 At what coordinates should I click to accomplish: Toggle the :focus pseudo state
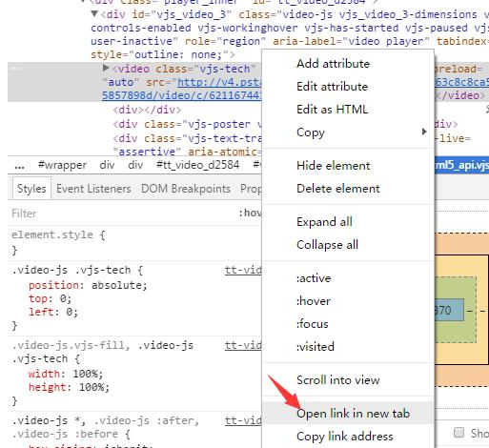pyautogui.click(x=313, y=324)
